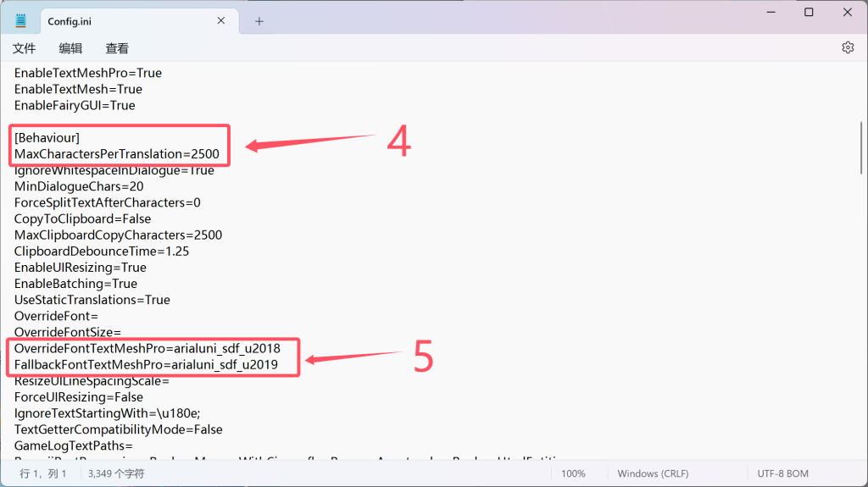Image resolution: width=868 pixels, height=487 pixels.
Task: Click the 行 1, 列 1 position indicator
Action: coord(43,473)
